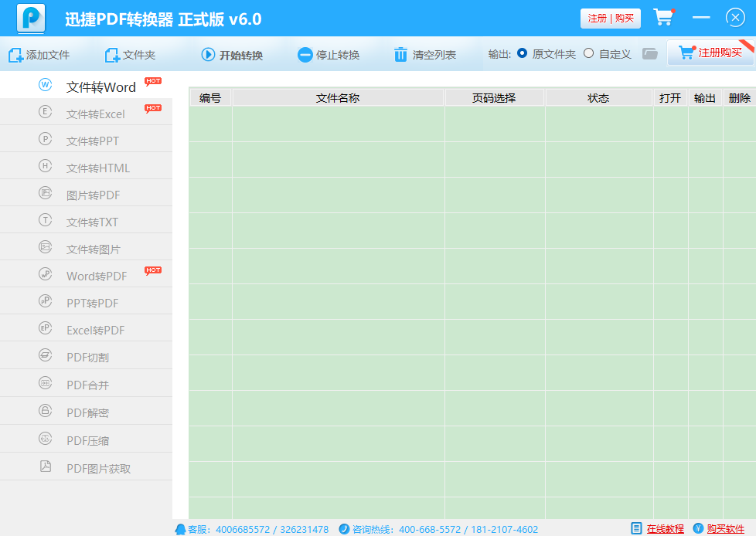Open the Word转PDF conversion option
Viewport: 756px width, 536px height.
point(97,276)
